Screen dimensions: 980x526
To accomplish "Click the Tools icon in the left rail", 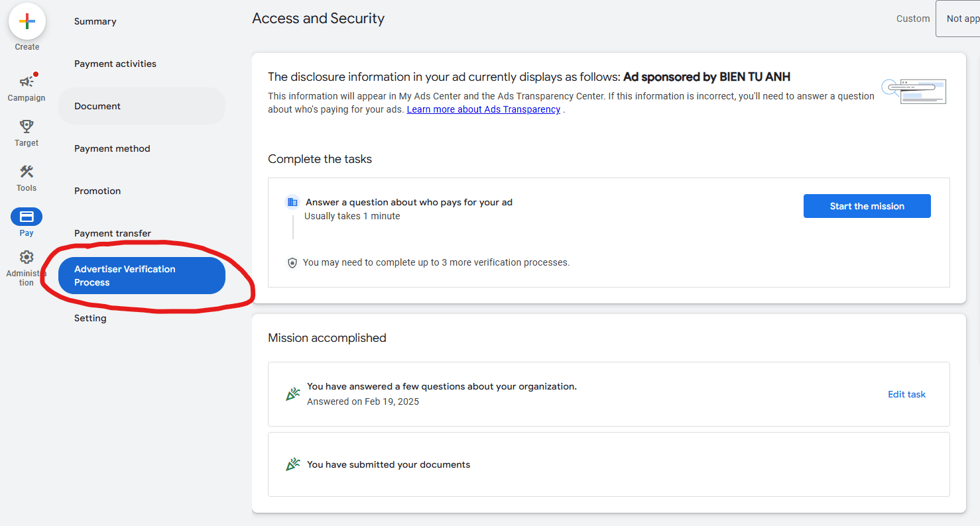I will coord(27,171).
